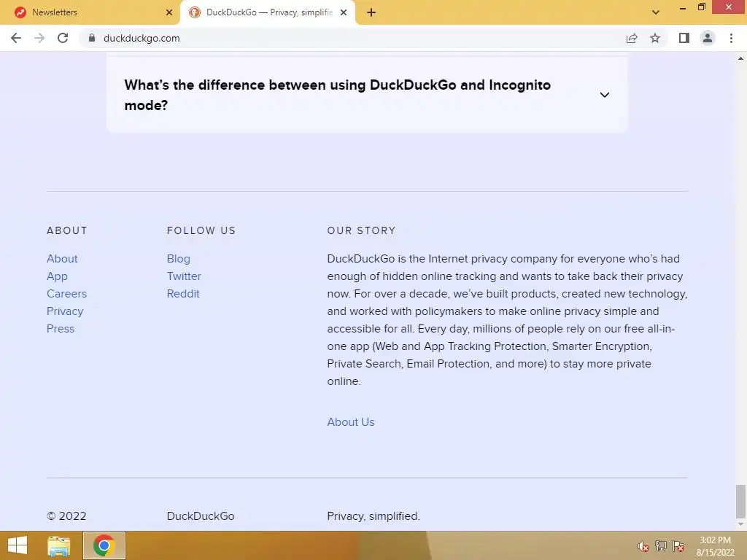Expand the Incognito mode difference question
Image resolution: width=747 pixels, height=560 pixels.
pyautogui.click(x=367, y=95)
